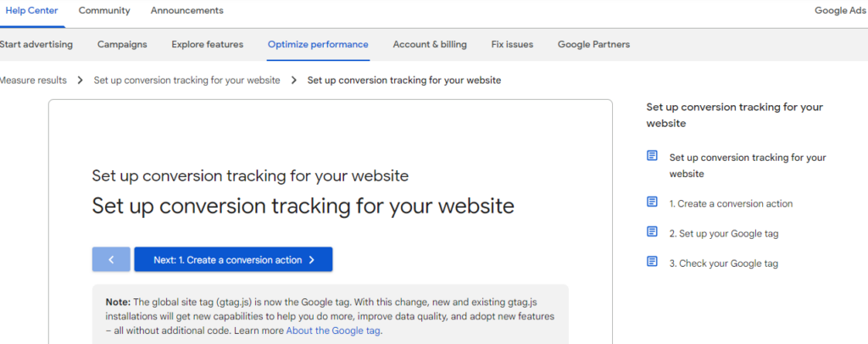Switch to the Community tab
The height and width of the screenshot is (344, 868).
pos(104,10)
